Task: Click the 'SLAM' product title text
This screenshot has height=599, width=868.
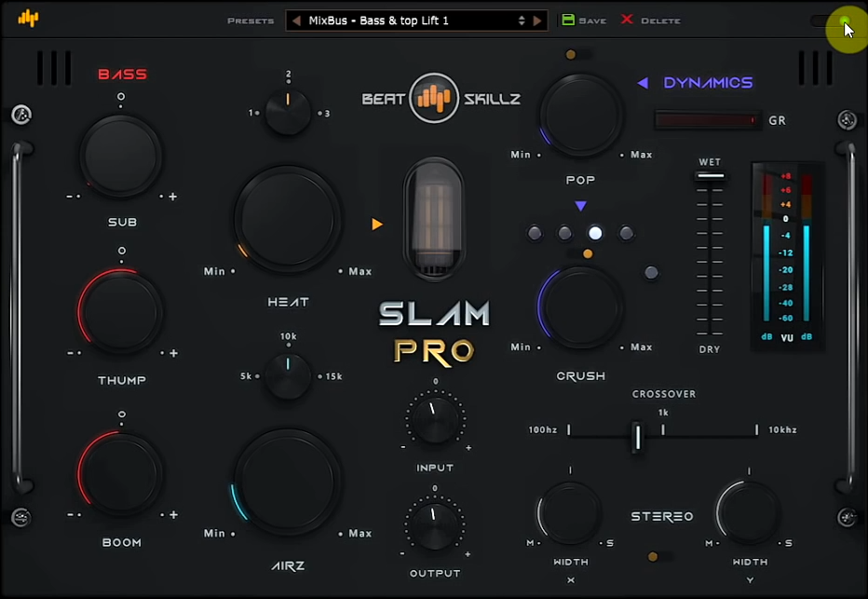Action: (435, 314)
